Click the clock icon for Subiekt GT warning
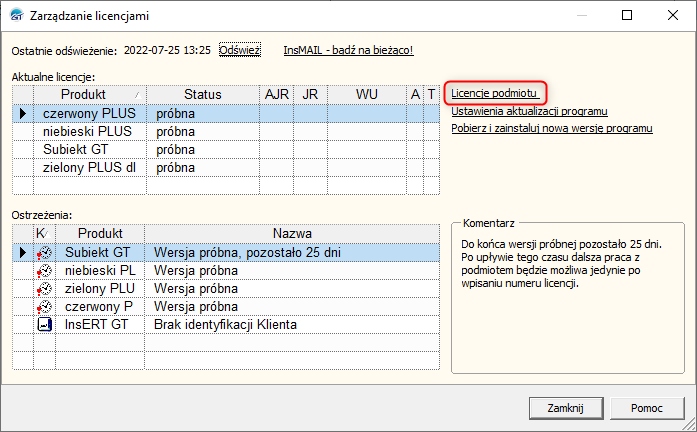The height and width of the screenshot is (432, 697). [44, 253]
